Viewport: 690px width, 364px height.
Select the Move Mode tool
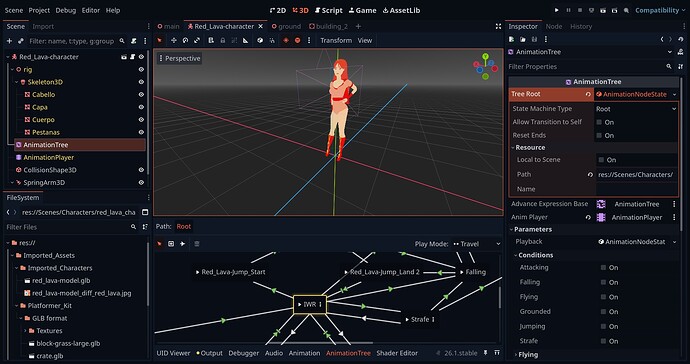coord(174,40)
